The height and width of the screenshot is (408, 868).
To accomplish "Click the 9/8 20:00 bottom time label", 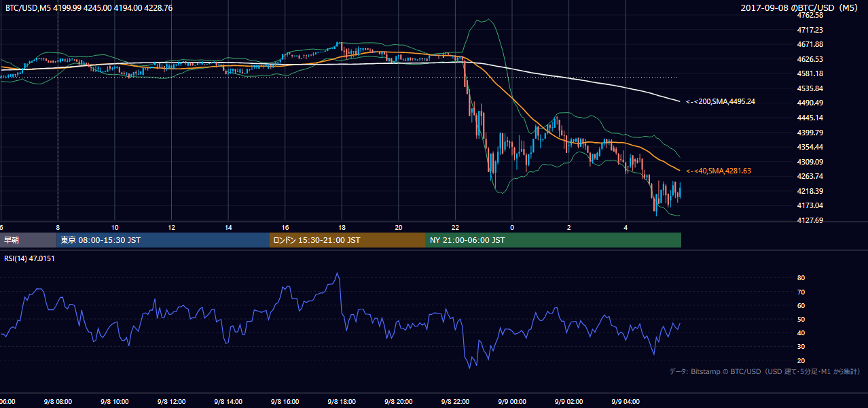I will pyautogui.click(x=399, y=402).
